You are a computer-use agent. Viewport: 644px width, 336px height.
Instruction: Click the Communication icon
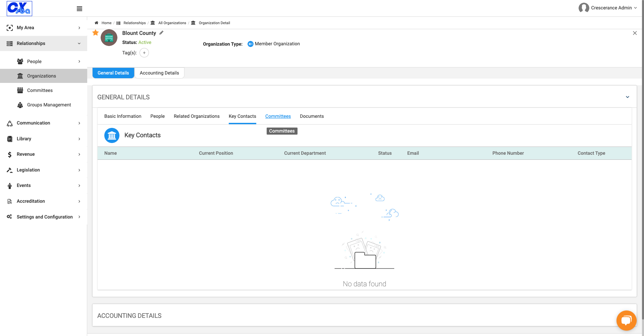click(10, 123)
